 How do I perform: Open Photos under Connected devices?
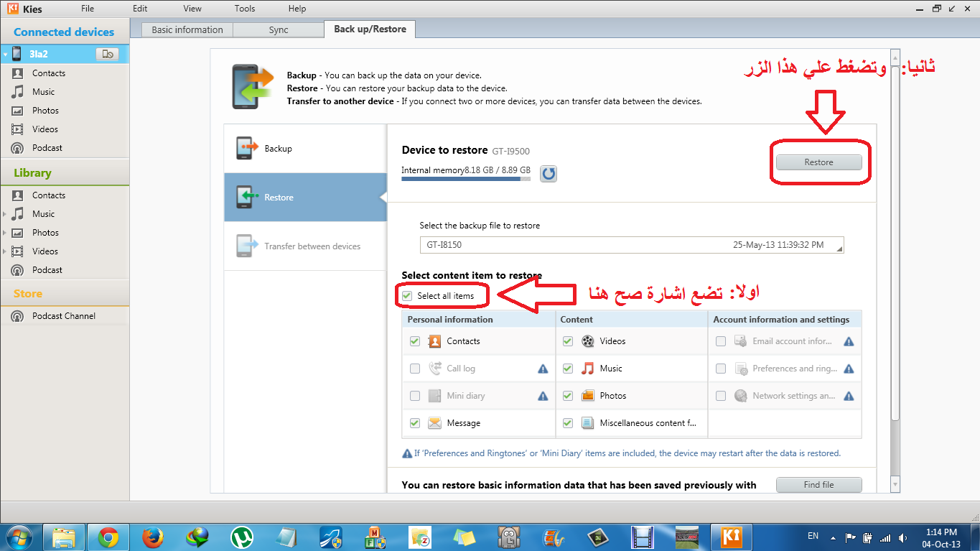tap(45, 111)
